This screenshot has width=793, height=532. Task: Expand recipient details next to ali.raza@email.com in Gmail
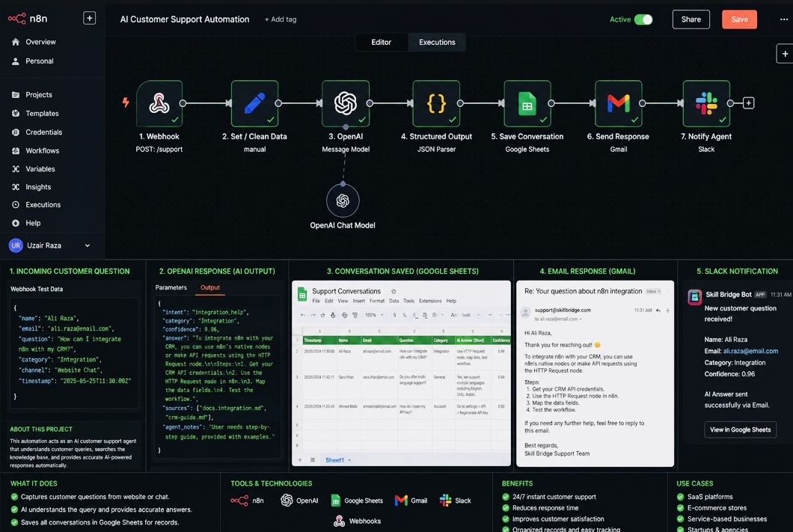point(581,319)
